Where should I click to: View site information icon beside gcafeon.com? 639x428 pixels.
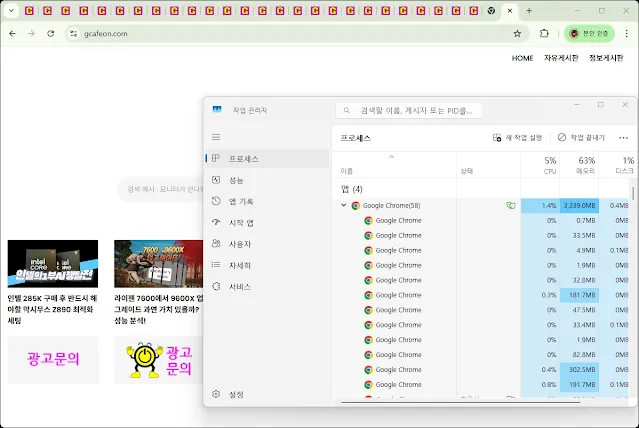point(73,33)
